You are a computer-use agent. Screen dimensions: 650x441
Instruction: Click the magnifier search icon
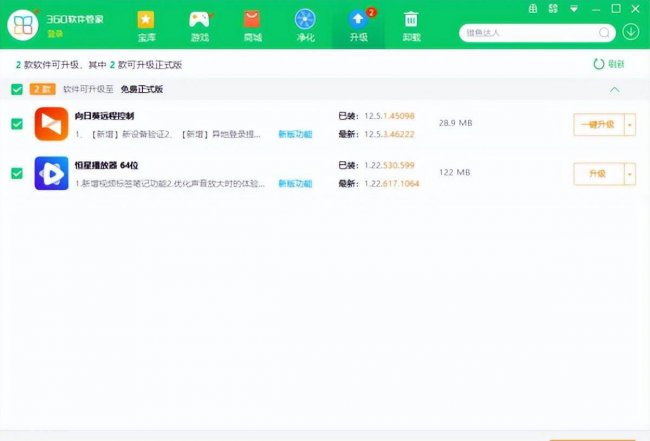[x=604, y=33]
